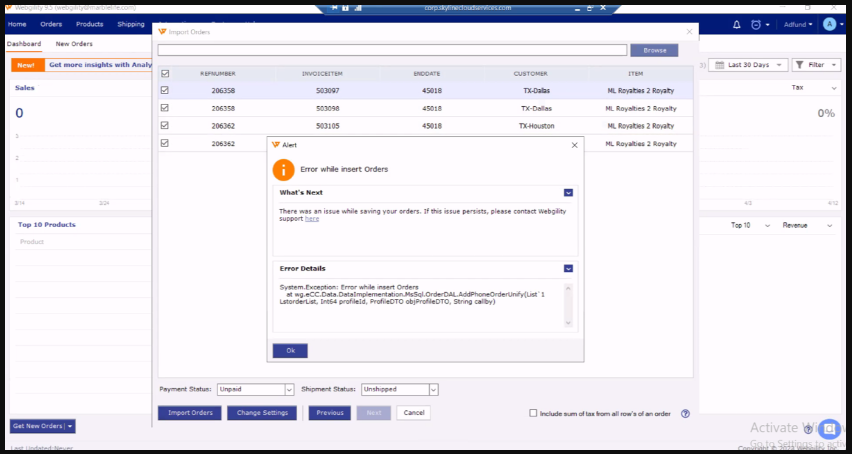The image size is (852, 454).
Task: Collapse the Error Details section
Action: click(x=568, y=268)
